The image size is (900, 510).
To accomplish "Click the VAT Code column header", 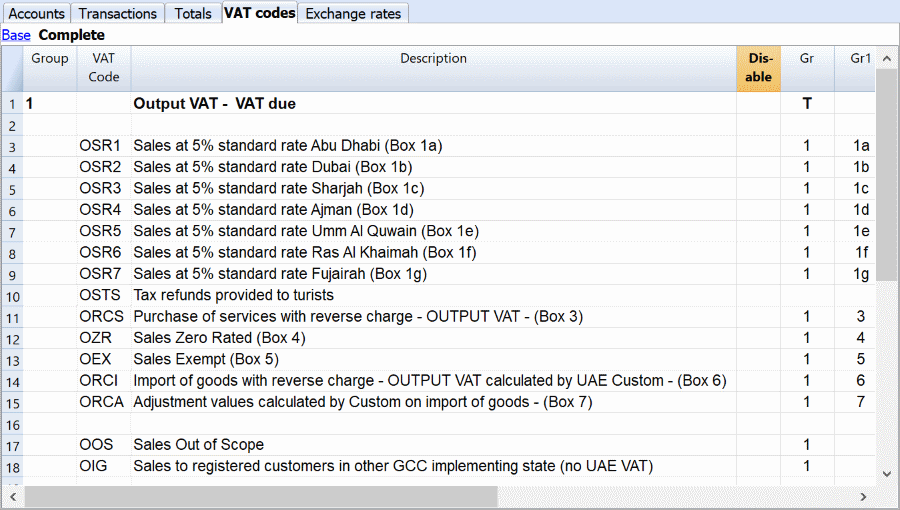I will click(x=103, y=68).
